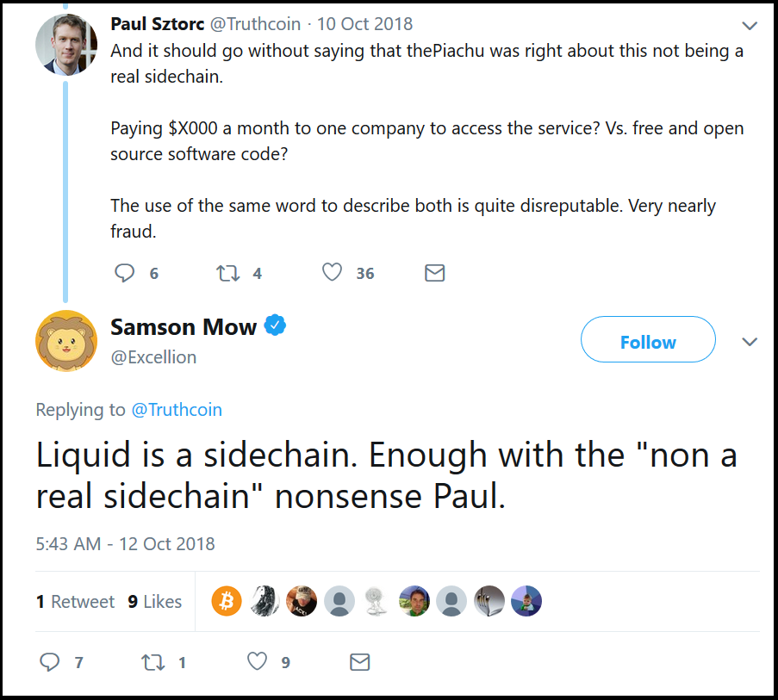
Task: Share Samson Mow's tweet via envelope icon
Action: [x=360, y=662]
